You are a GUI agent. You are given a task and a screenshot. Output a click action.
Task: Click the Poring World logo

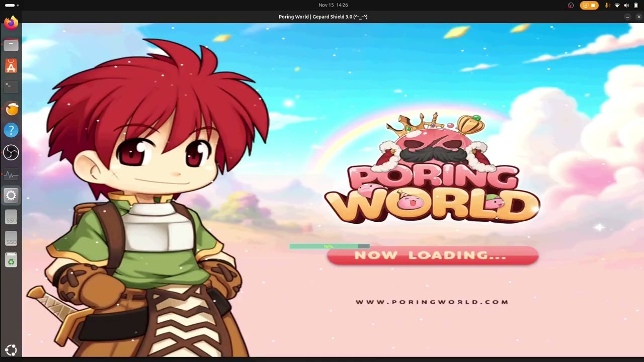coord(432,168)
